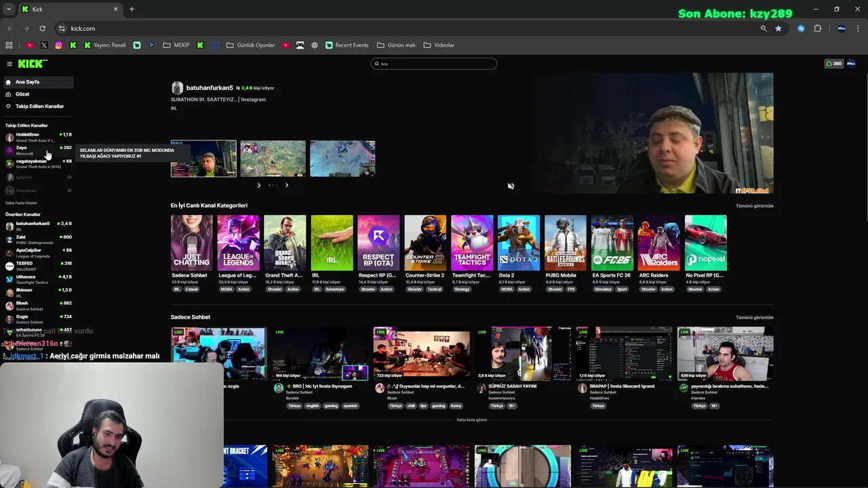The width and height of the screenshot is (868, 488).
Task: Open SÜPRÜZ SABAH YAYINI stream thumbnail
Action: [x=523, y=354]
